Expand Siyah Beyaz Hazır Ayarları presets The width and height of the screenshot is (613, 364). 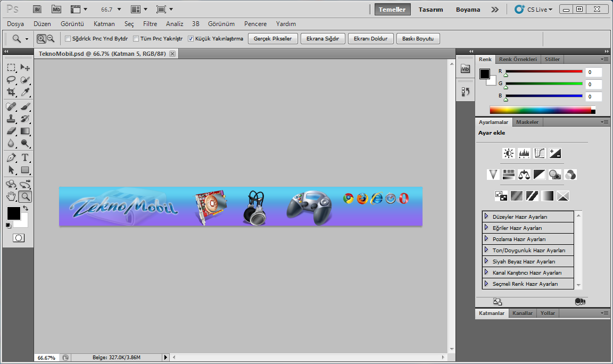pos(486,261)
